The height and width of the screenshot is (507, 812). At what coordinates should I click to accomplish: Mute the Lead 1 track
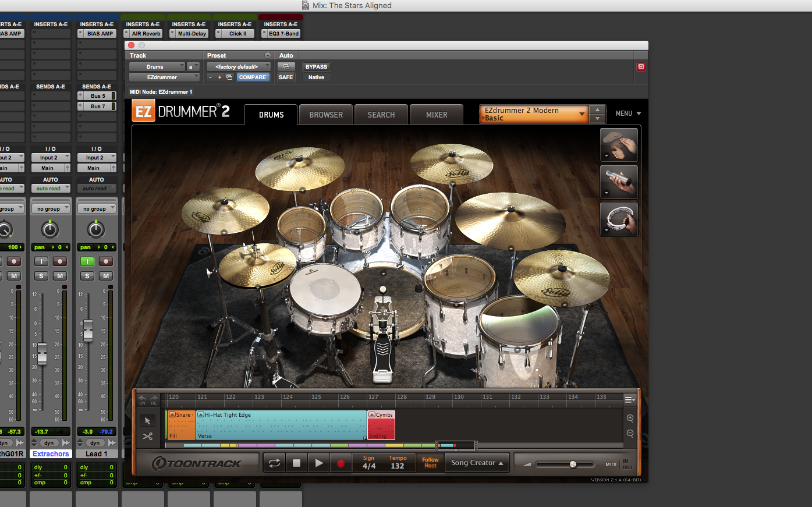(105, 276)
